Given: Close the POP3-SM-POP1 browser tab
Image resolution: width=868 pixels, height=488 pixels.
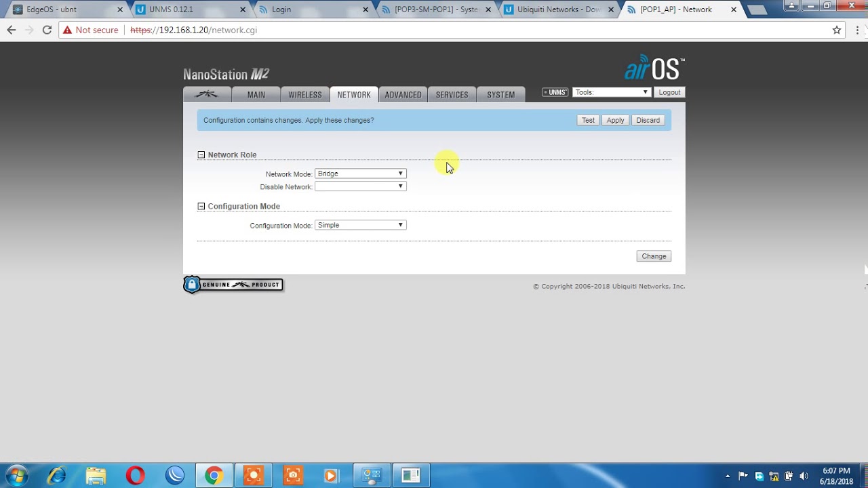Looking at the screenshot, I should [488, 9].
